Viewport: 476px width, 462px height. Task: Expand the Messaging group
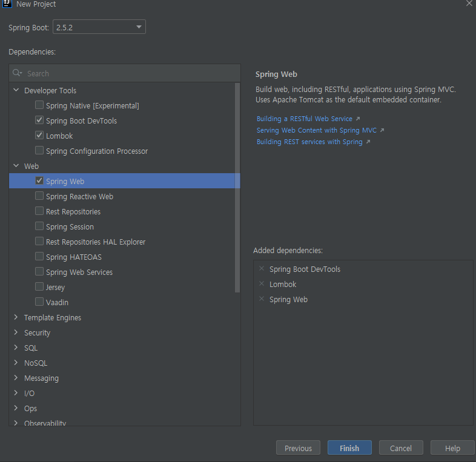pyautogui.click(x=16, y=378)
